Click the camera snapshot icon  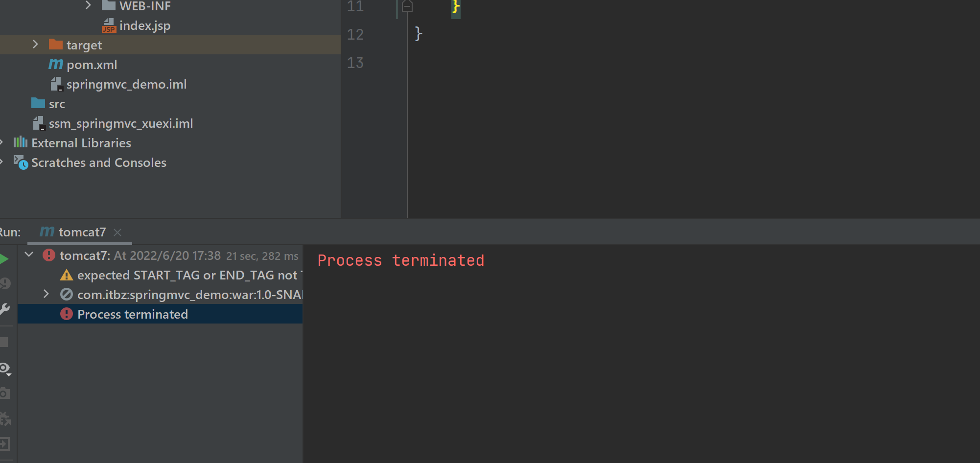click(x=4, y=393)
